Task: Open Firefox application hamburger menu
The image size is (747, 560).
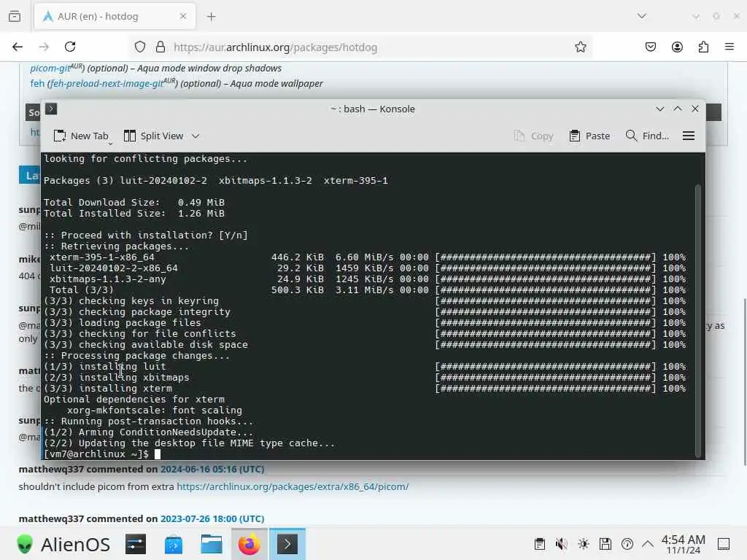Action: click(x=729, y=47)
